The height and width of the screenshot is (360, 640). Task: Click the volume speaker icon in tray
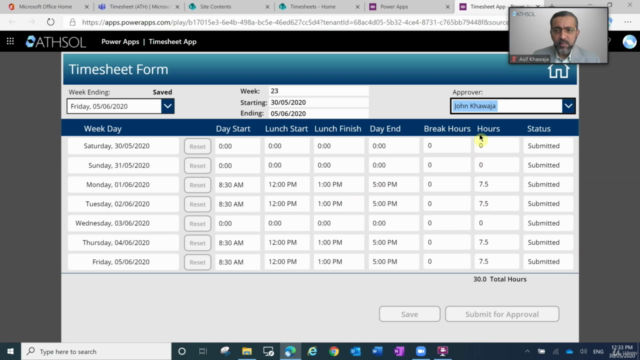point(583,351)
